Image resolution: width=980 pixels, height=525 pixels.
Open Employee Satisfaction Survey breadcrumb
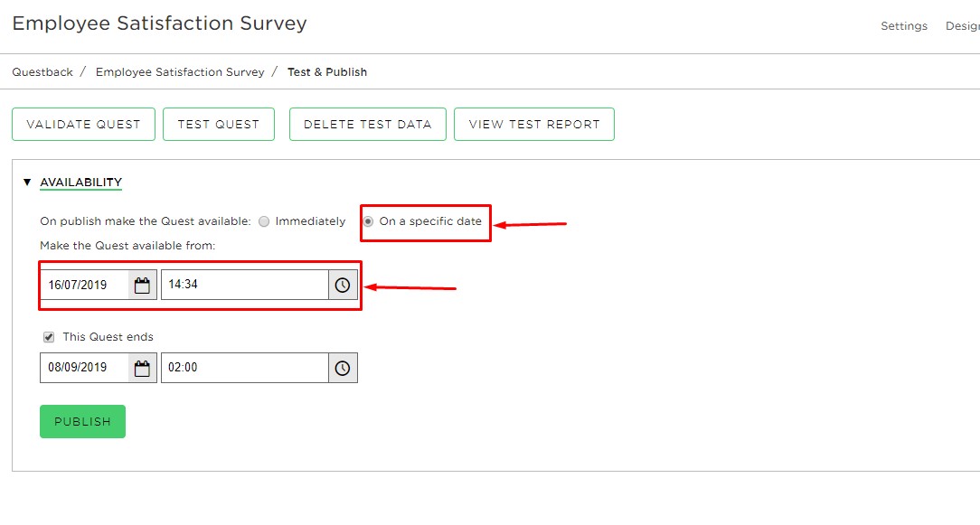click(x=180, y=72)
